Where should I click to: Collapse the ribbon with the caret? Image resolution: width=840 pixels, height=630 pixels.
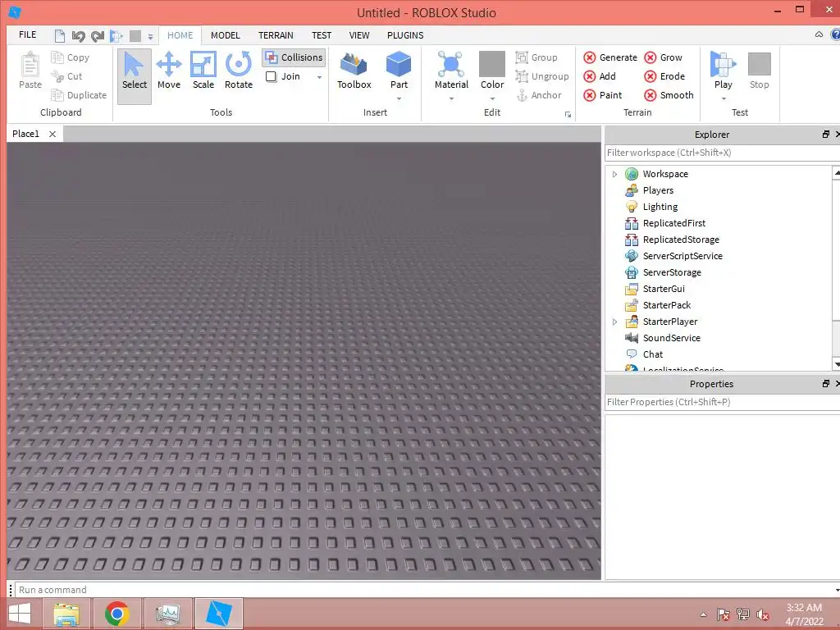[819, 34]
